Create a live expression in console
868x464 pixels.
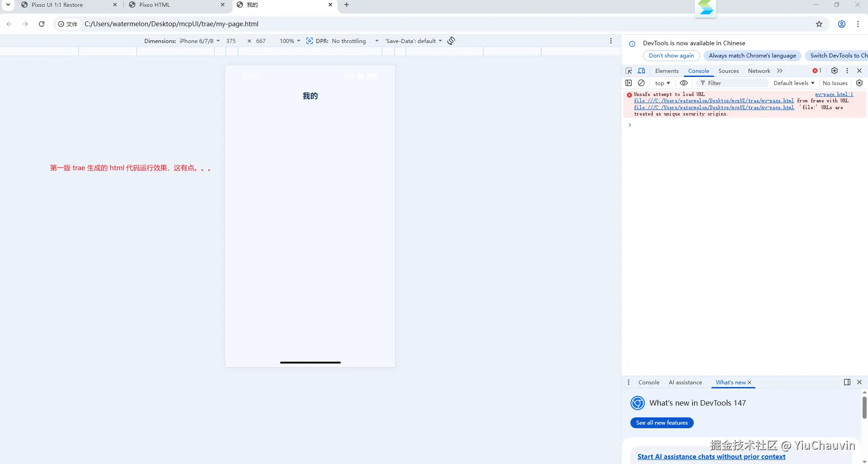coord(684,83)
